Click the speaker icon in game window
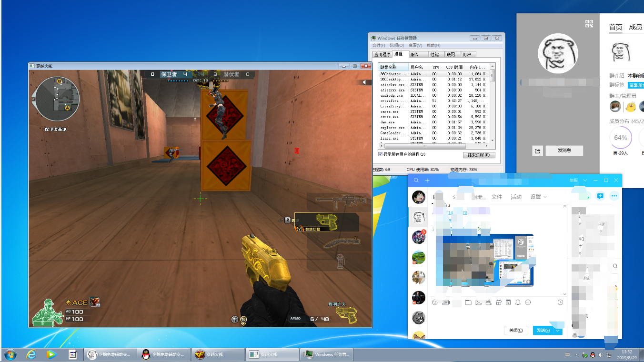This screenshot has height=362, width=644. 365,82
